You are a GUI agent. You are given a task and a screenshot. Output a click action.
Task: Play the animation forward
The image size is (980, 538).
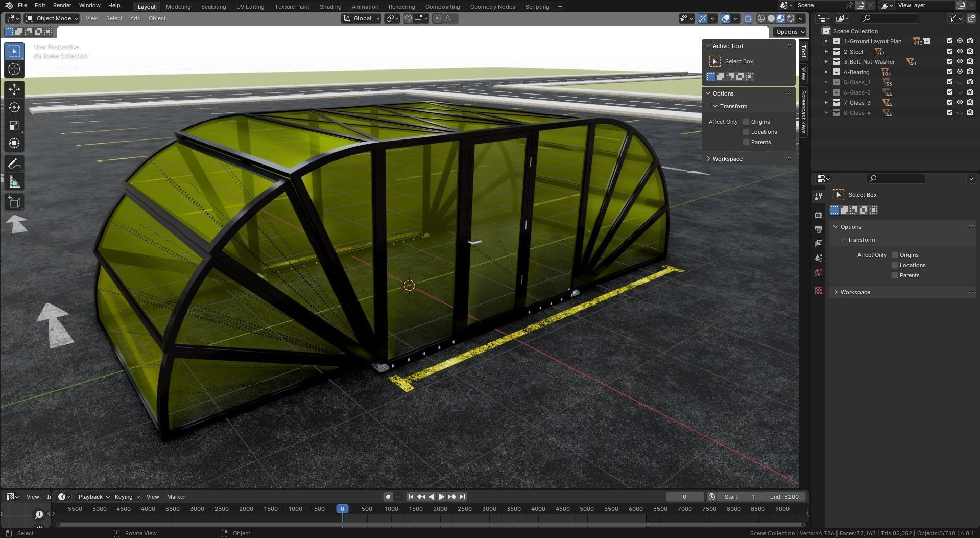click(x=442, y=497)
